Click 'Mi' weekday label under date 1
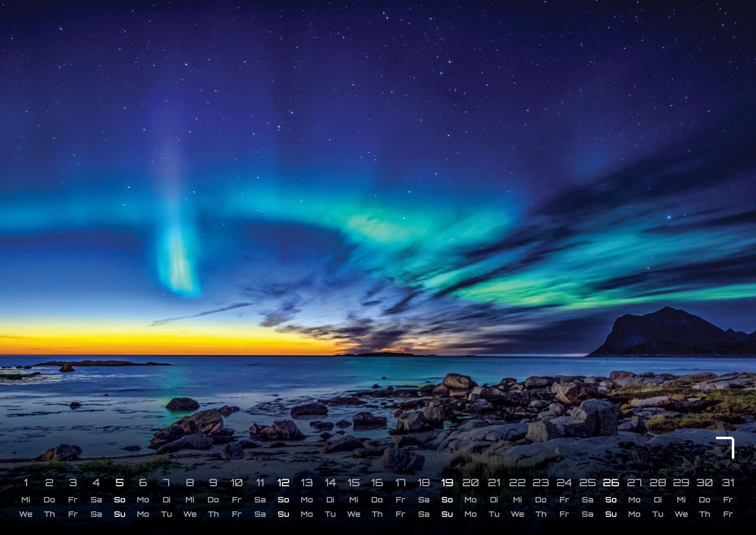This screenshot has width=756, height=535. (26, 500)
